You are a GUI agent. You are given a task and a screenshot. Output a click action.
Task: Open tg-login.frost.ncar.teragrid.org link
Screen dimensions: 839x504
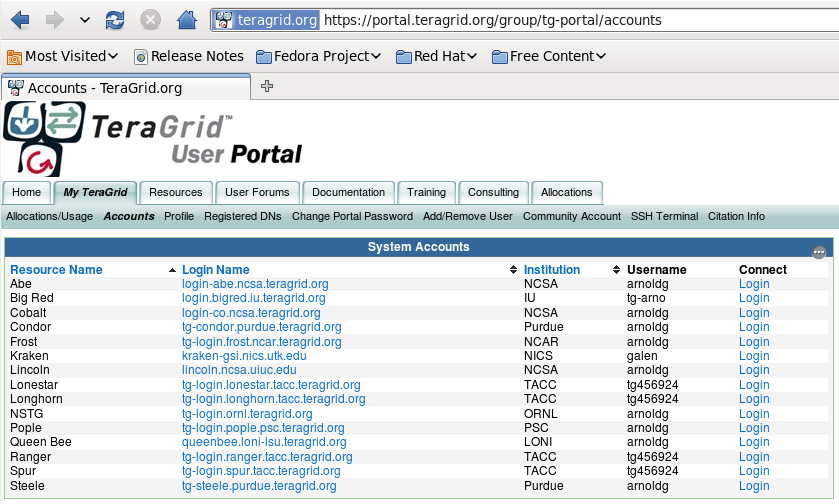pyautogui.click(x=262, y=342)
